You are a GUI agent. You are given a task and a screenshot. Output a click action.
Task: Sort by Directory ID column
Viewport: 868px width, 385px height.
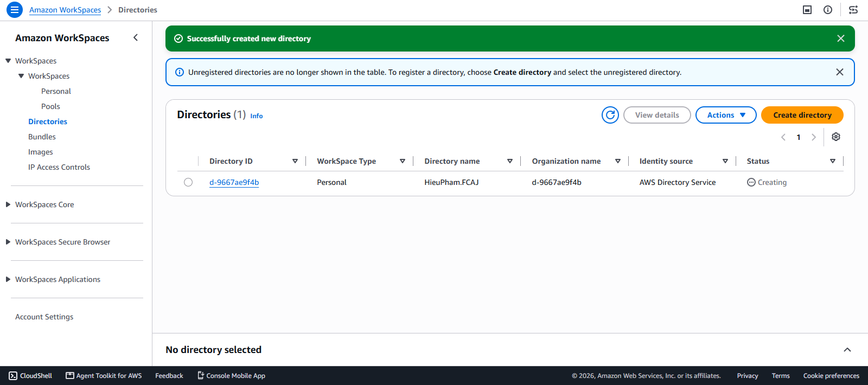(295, 161)
